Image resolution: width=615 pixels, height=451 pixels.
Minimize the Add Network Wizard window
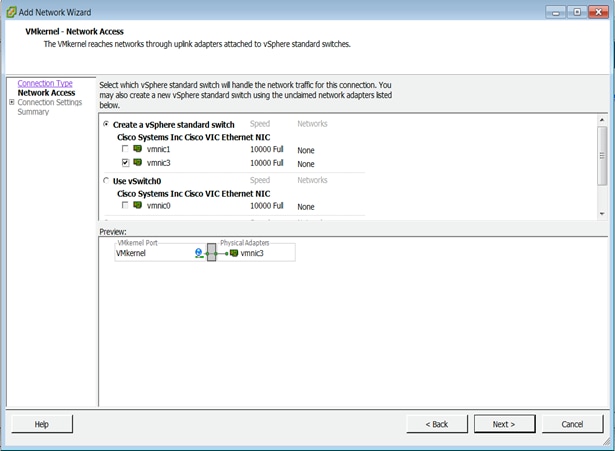556,12
